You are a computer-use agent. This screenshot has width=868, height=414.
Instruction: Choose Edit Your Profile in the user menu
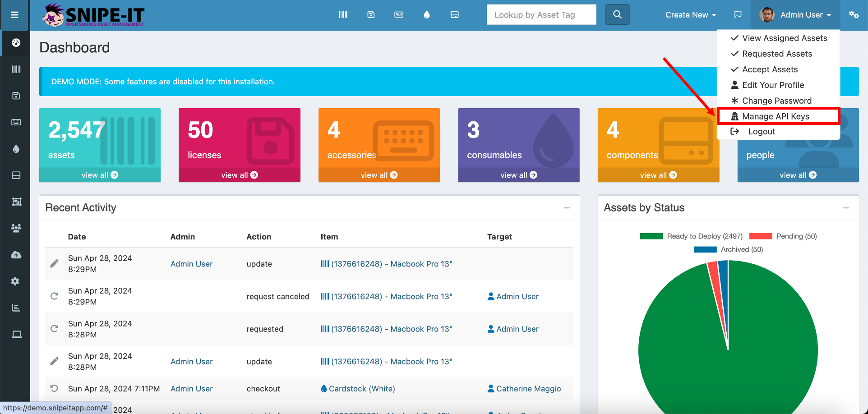773,85
